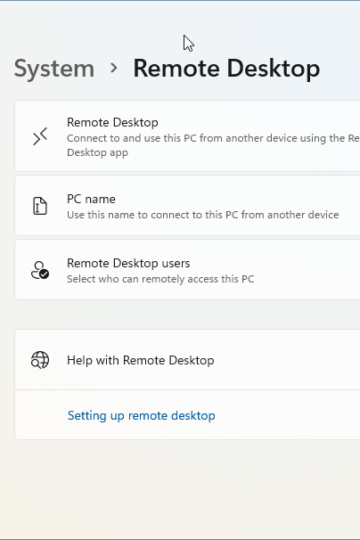Click the Help globe search icon
Screen dimensions: 360x540
click(x=40, y=360)
